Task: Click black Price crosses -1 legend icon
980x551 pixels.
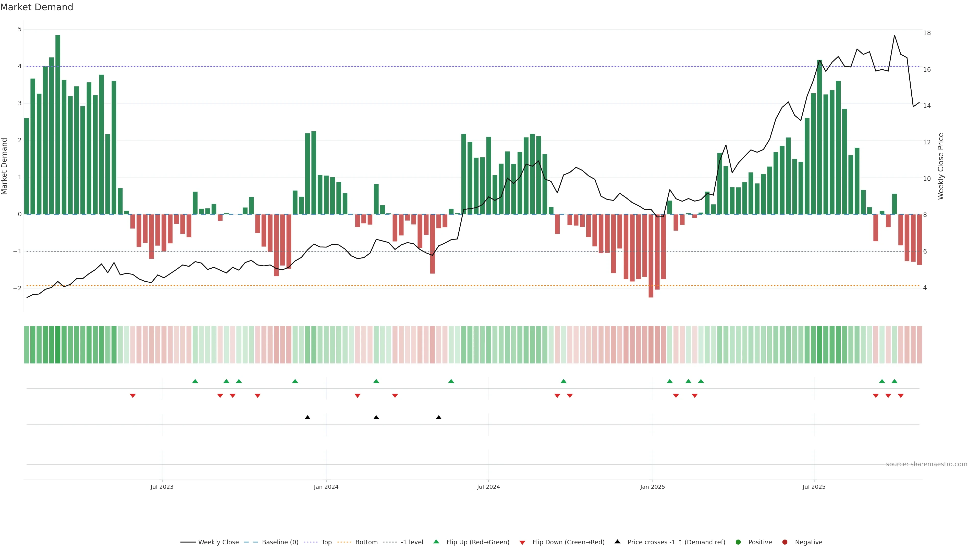Action: [617, 542]
